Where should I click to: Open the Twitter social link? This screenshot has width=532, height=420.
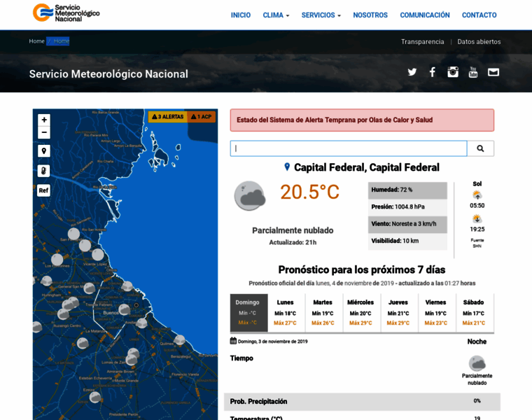[412, 72]
